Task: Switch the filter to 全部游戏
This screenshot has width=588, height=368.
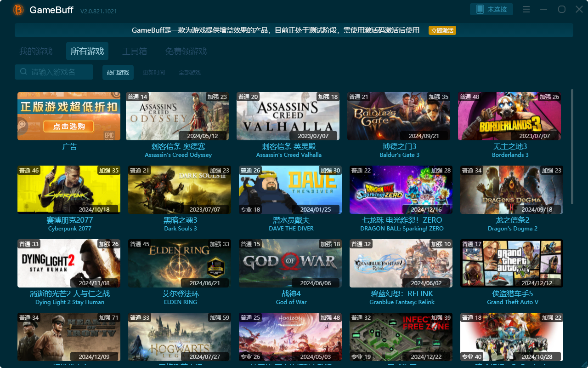Action: click(189, 72)
